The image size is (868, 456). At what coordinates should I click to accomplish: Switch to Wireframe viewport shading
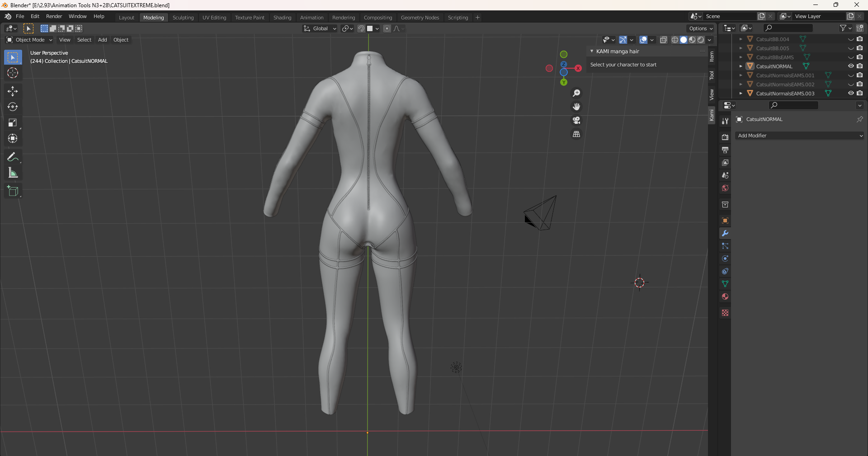(x=675, y=40)
